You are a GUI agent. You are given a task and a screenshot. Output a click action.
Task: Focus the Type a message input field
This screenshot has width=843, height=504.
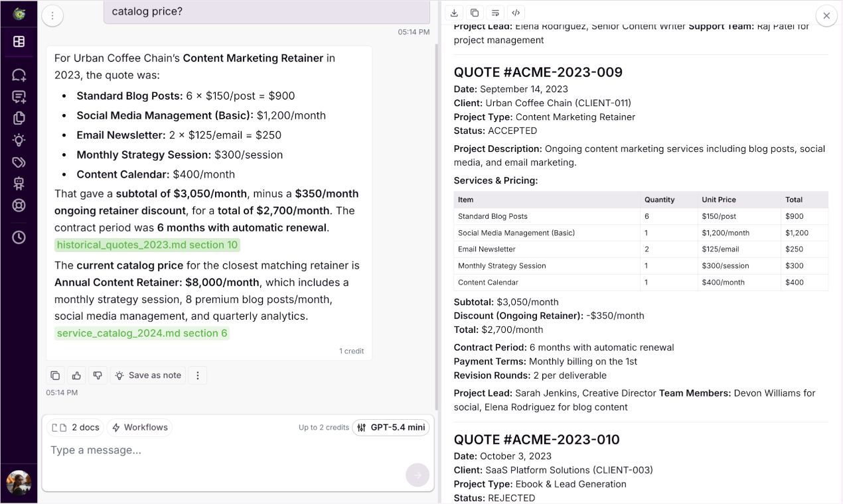click(226, 450)
